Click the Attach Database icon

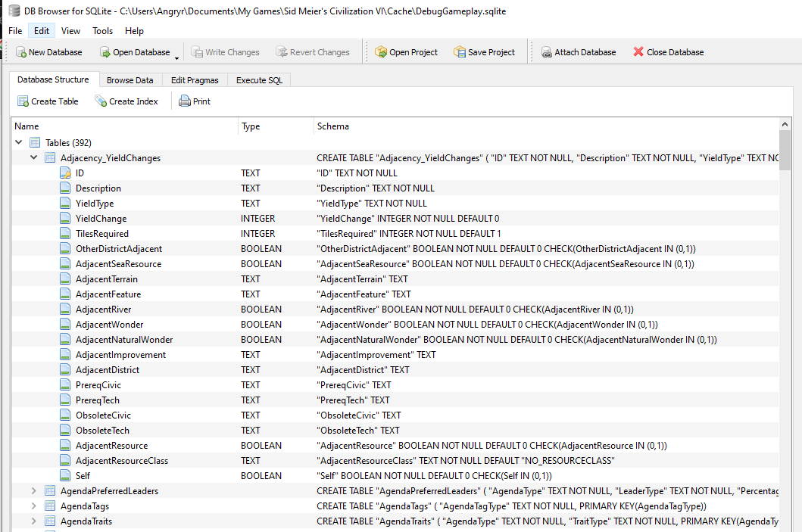pyautogui.click(x=546, y=52)
